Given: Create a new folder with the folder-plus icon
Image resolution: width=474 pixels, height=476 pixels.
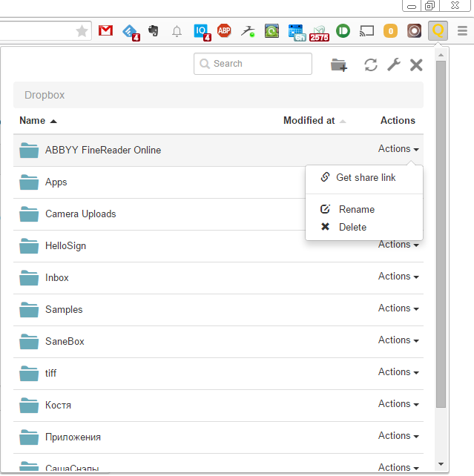Looking at the screenshot, I should (x=339, y=65).
